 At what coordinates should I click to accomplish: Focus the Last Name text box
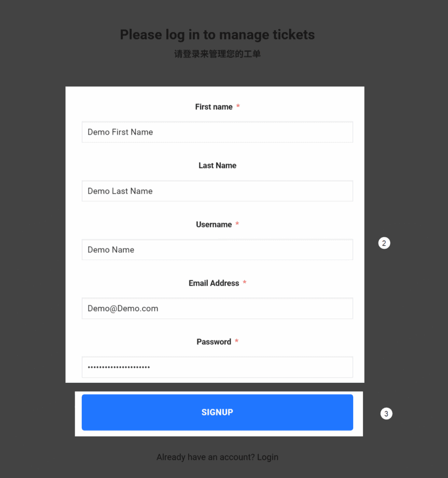(x=217, y=191)
